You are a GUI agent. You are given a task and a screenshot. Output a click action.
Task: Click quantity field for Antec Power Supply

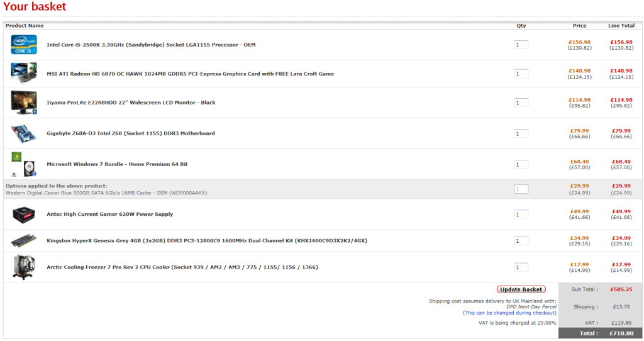(x=521, y=215)
